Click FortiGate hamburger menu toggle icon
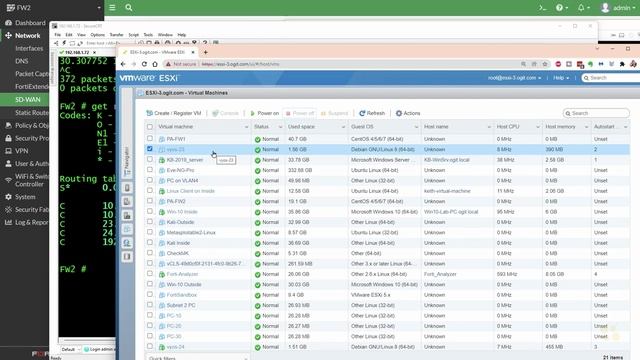Screen dimensions: 640x360 [x=112, y=7]
